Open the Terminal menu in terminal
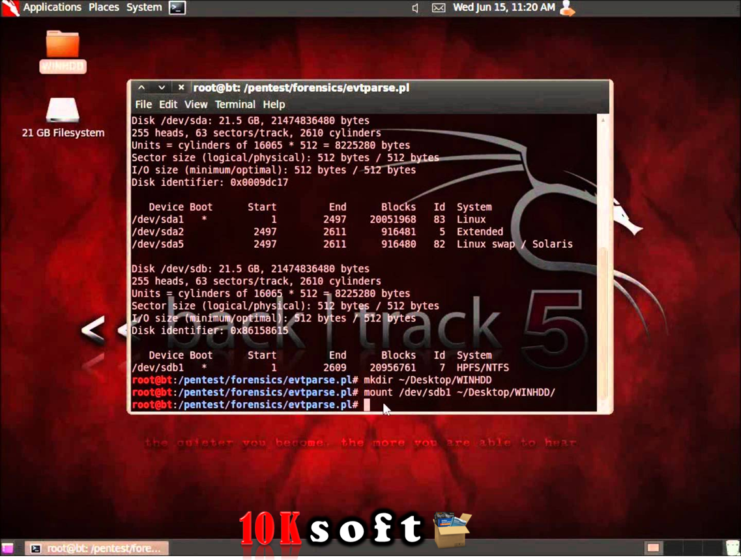The width and height of the screenshot is (741, 560). 235,104
